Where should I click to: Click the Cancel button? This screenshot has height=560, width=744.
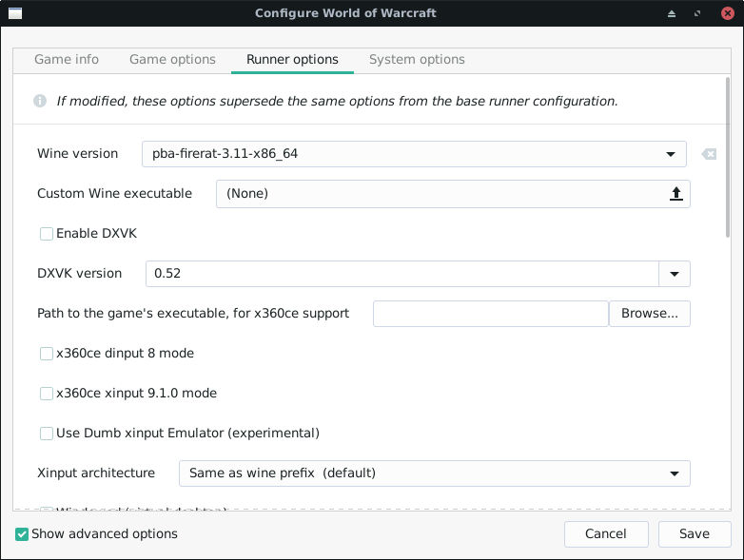(x=606, y=534)
